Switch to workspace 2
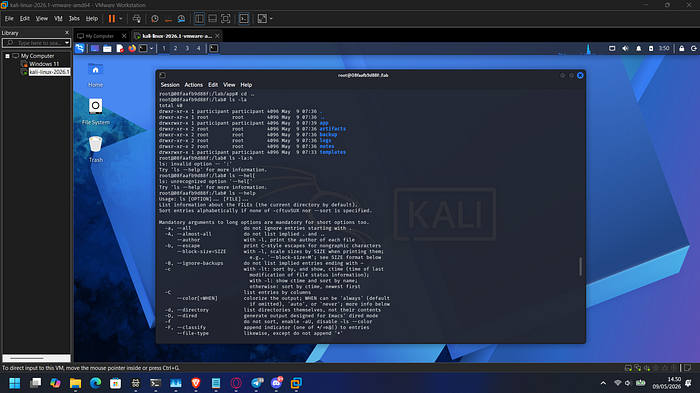The width and height of the screenshot is (700, 393). coord(175,48)
